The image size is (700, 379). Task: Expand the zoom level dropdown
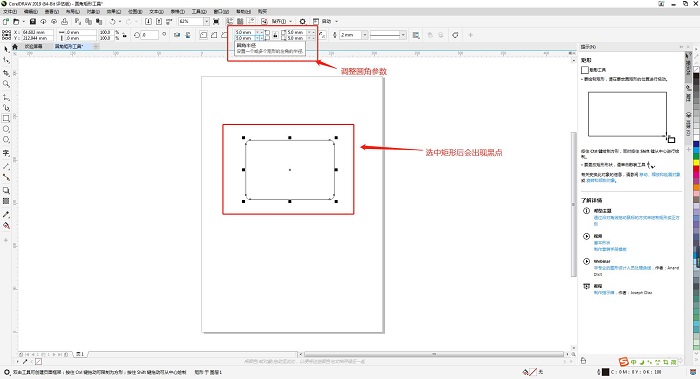(206, 21)
